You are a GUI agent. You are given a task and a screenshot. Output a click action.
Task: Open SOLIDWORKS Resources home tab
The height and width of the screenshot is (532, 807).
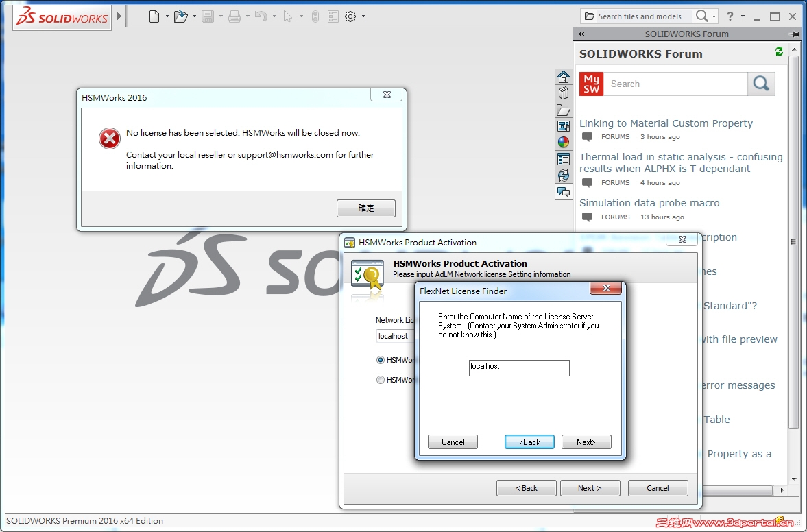(x=564, y=77)
